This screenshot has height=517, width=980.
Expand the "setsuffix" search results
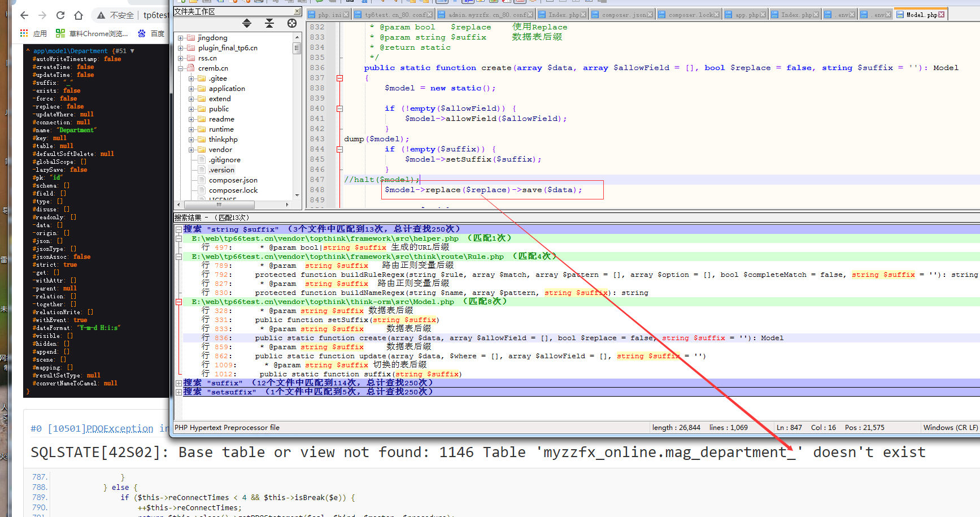pos(178,392)
